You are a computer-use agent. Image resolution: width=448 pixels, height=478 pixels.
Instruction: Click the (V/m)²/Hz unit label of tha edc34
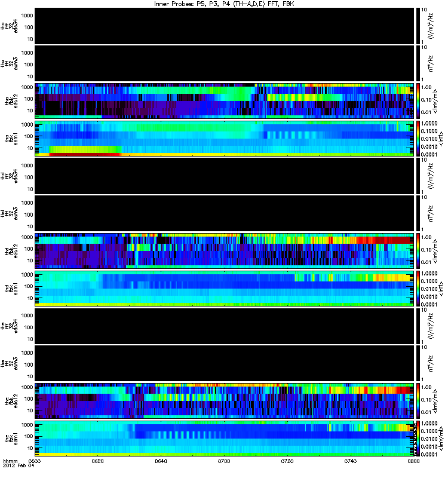[x=431, y=26]
